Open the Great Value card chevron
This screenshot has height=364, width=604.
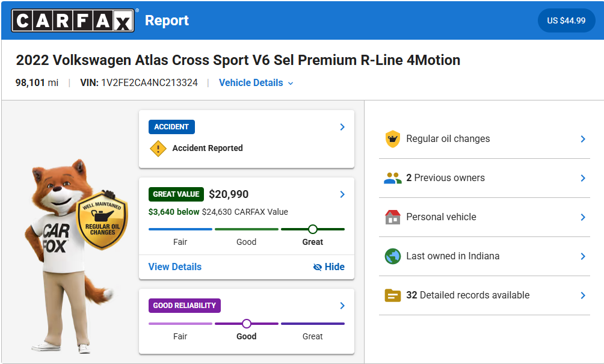(x=342, y=194)
